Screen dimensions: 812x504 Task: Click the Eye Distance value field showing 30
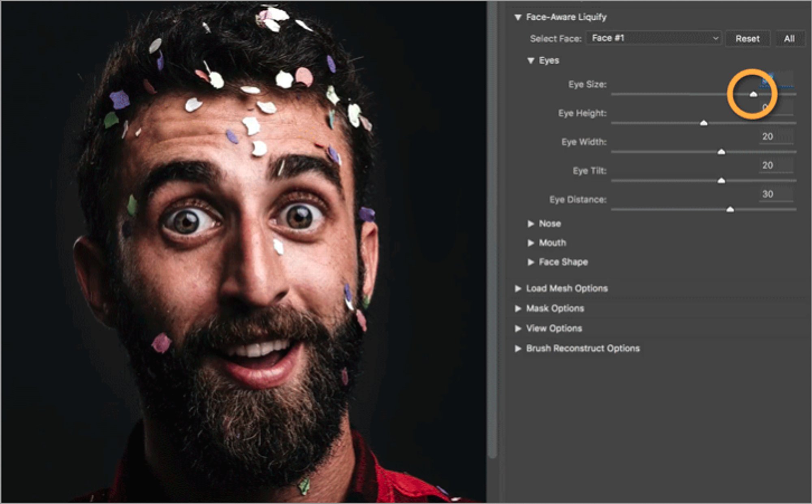tap(775, 194)
